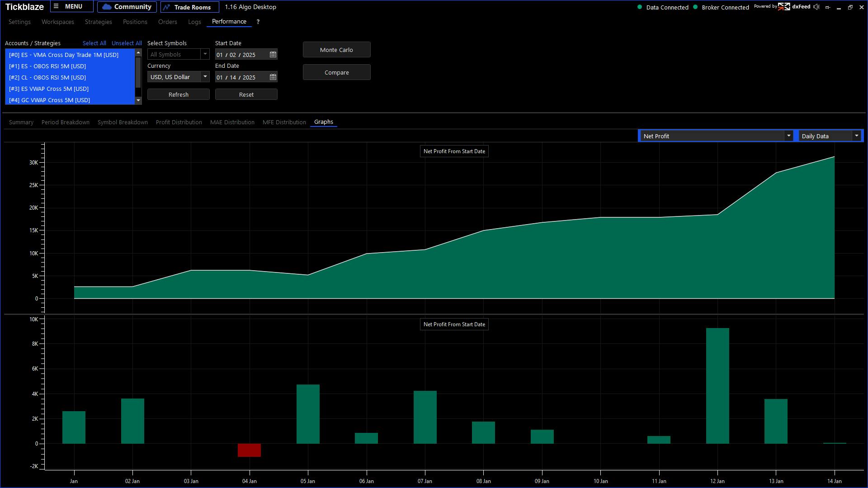
Task: Run Monte Carlo analysis
Action: (337, 50)
